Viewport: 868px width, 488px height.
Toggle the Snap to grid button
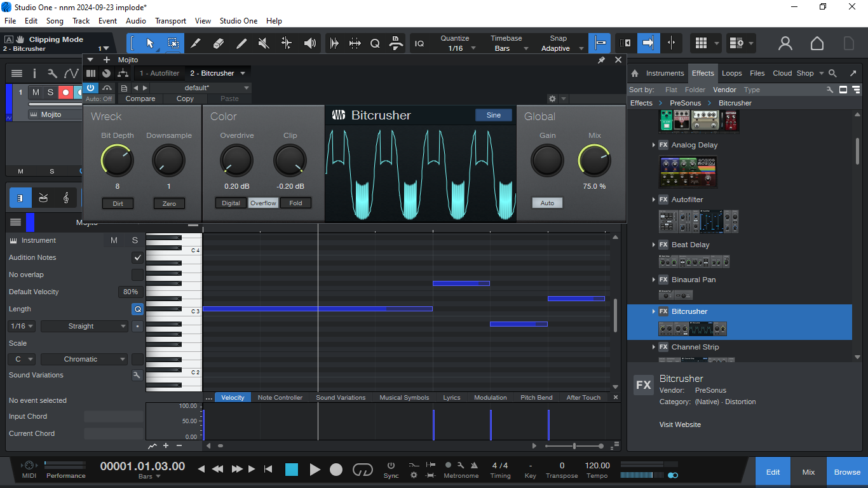pos(600,43)
